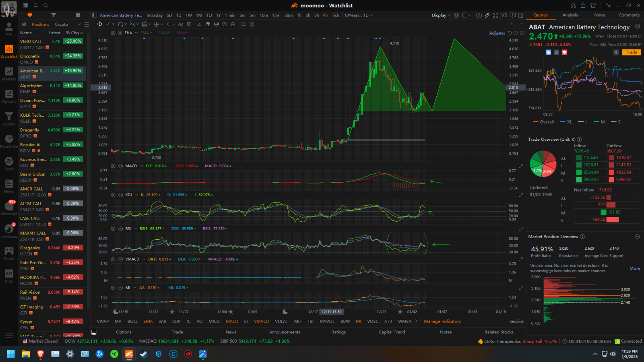Click the notification bell in the title bar

(x=35, y=5)
